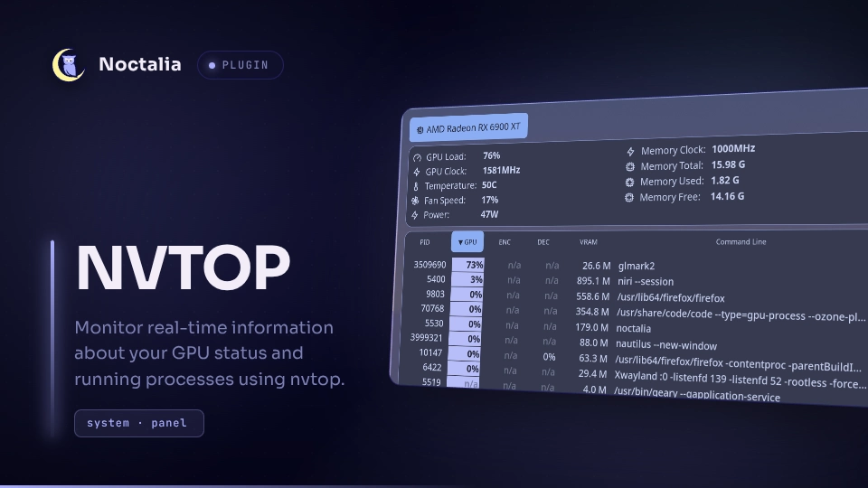The height and width of the screenshot is (488, 868).
Task: Click PID 3999321
Action: [x=426, y=337]
